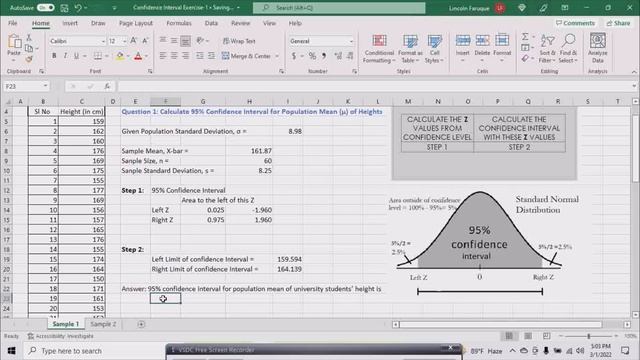Add a new sheet with plus button
Viewport: 640px width, 360px height.
coord(141,324)
